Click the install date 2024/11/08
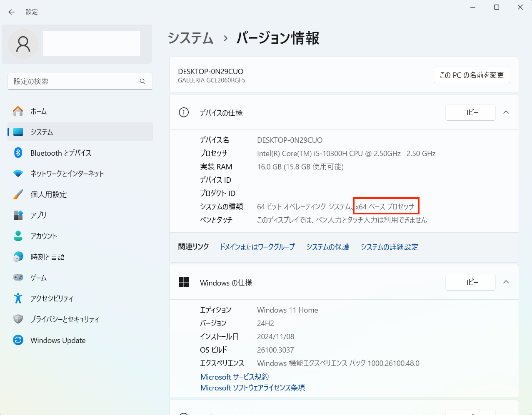Screen dimensions: 532x415 pyautogui.click(x=276, y=337)
